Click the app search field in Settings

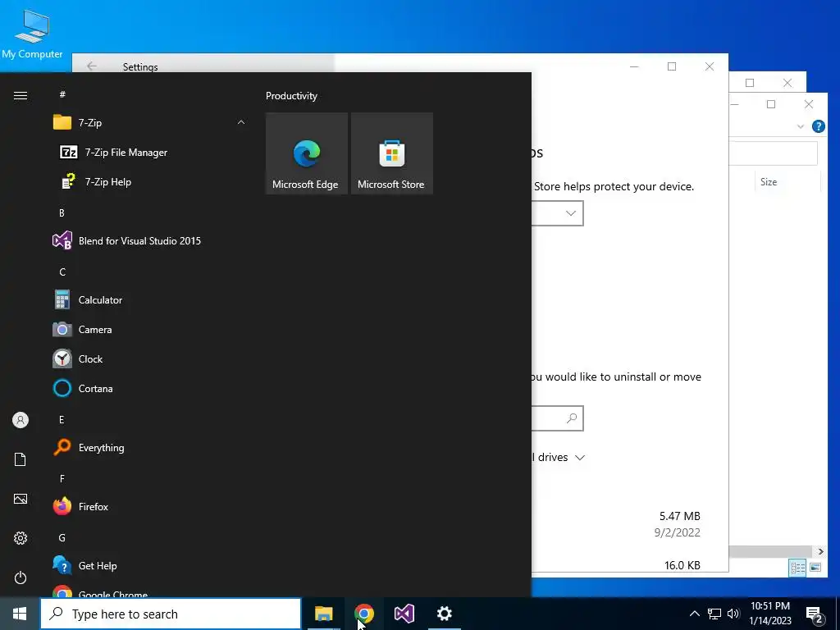click(557, 418)
